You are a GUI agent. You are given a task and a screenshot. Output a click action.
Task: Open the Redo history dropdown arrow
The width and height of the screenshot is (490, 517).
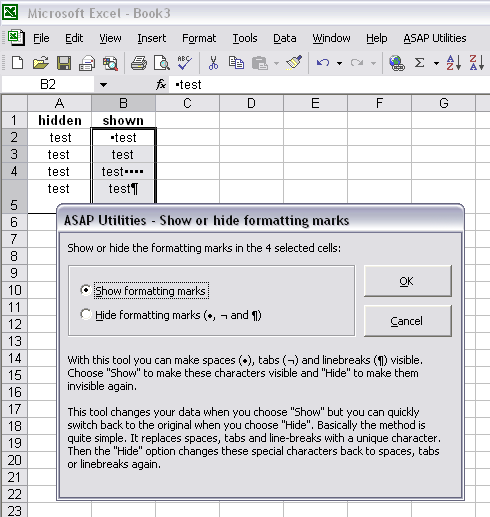click(x=373, y=63)
